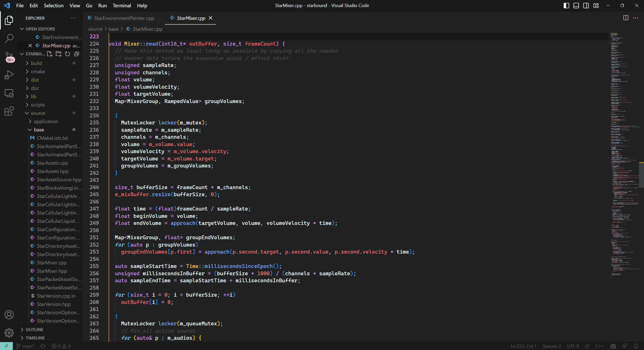Image resolution: width=644 pixels, height=350 pixels.
Task: Open notifications bell in status bar
Action: click(x=636, y=346)
